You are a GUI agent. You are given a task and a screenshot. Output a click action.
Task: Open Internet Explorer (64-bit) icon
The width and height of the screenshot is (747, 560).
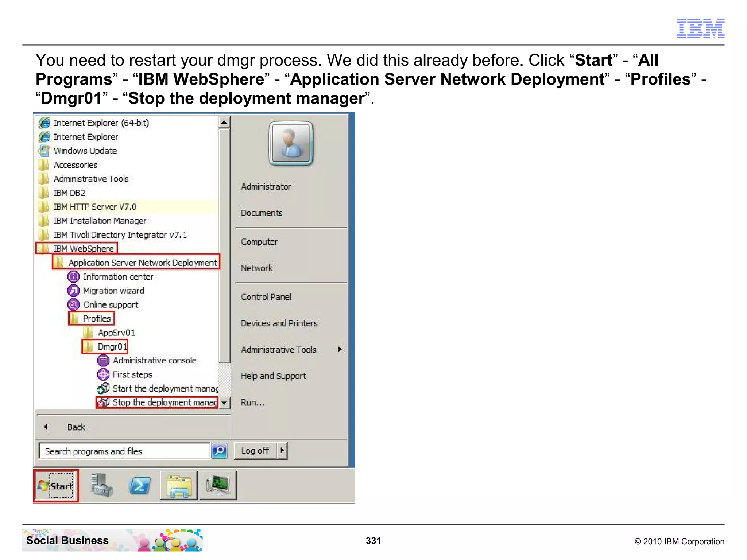[44, 123]
